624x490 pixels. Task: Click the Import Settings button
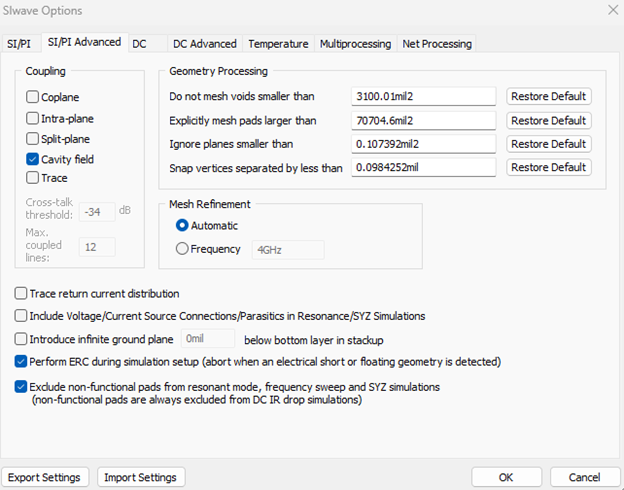click(140, 477)
